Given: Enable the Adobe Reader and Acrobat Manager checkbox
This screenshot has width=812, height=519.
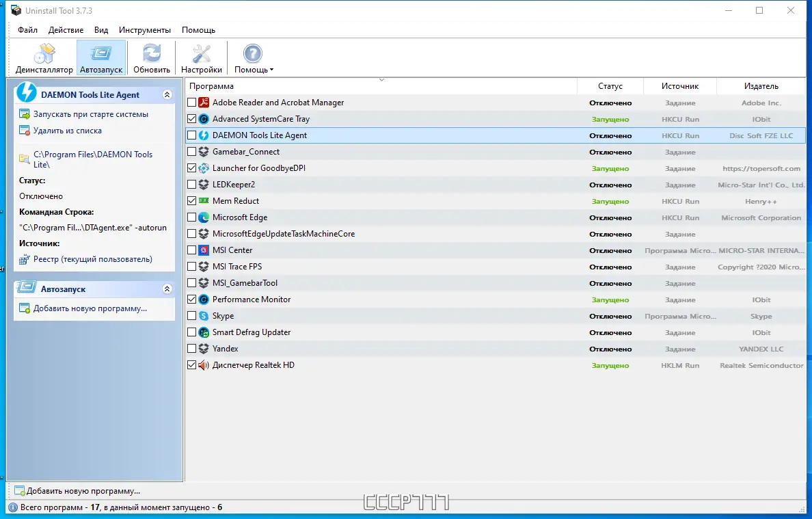Looking at the screenshot, I should pyautogui.click(x=191, y=103).
